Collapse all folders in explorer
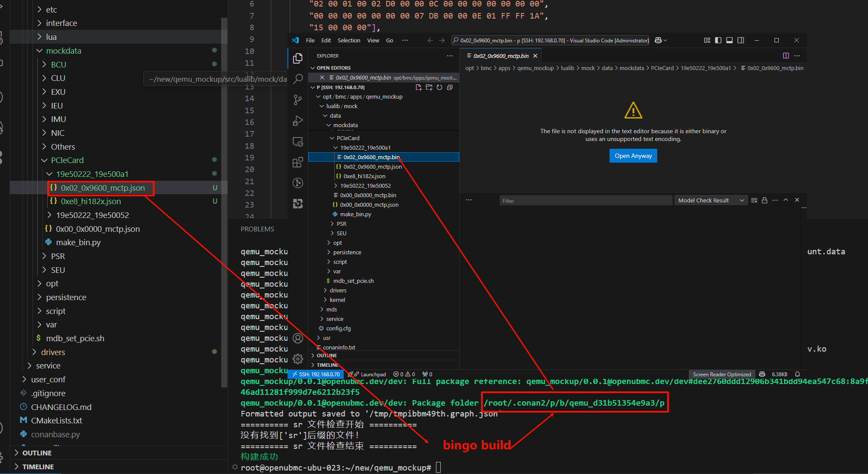Viewport: 868px width, 474px height. pyautogui.click(x=450, y=87)
